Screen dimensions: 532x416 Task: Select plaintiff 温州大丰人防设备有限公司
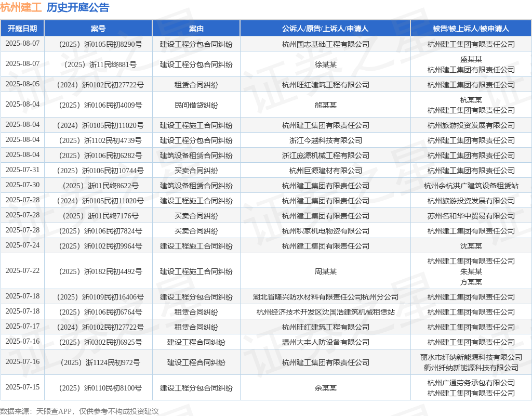(x=325, y=342)
